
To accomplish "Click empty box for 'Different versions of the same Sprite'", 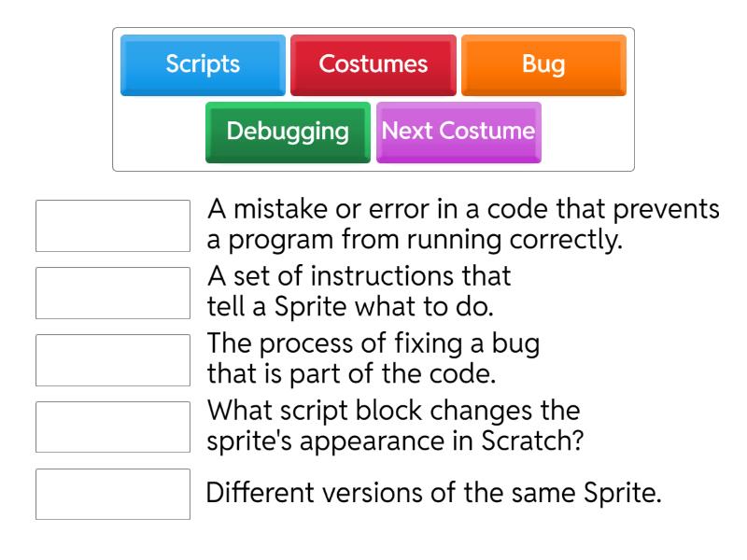I will pos(112,494).
